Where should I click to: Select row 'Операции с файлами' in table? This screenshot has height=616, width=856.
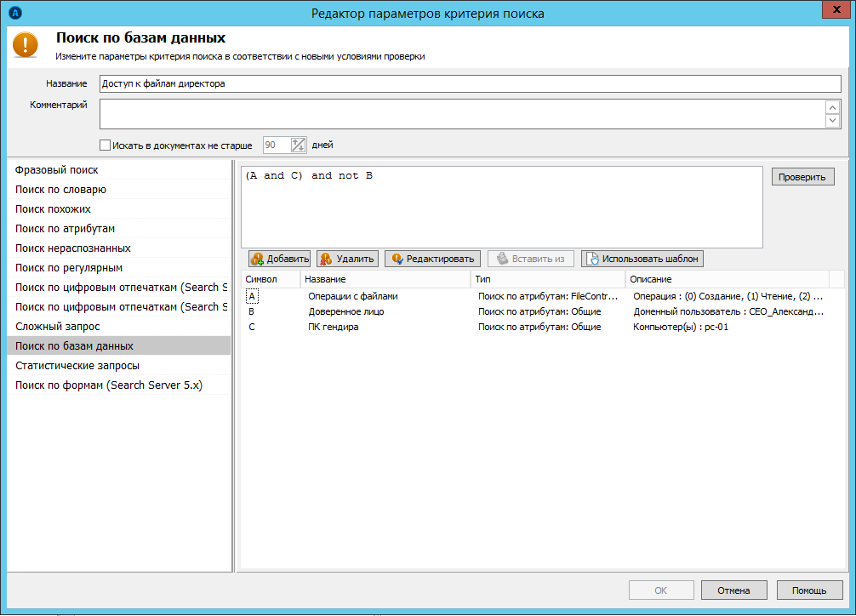352,297
